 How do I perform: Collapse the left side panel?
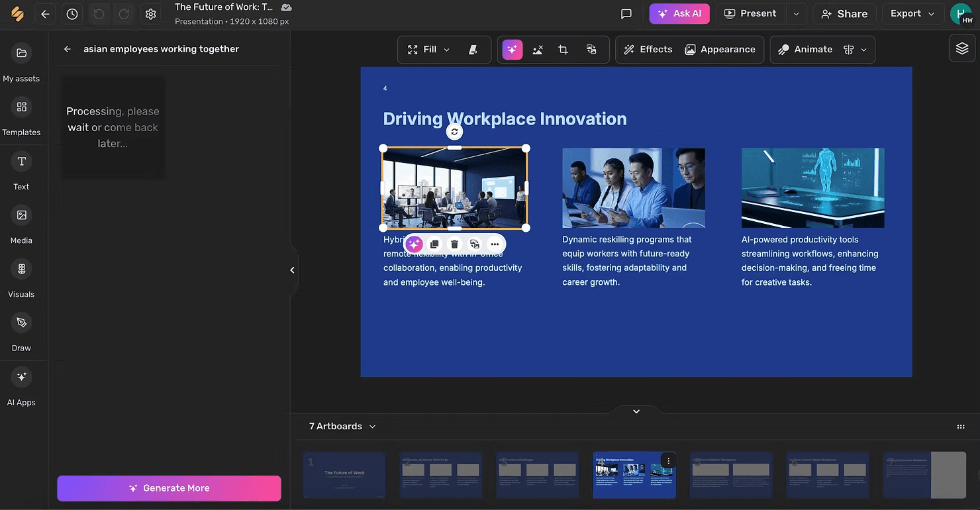[x=292, y=270]
